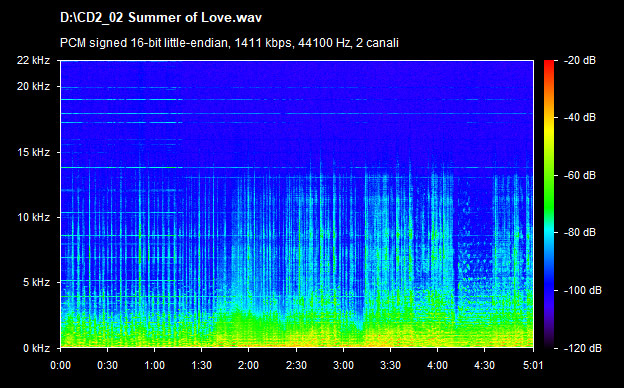Click the '4:30' time axis label
Viewport: 624px width, 388px height.
pos(484,365)
